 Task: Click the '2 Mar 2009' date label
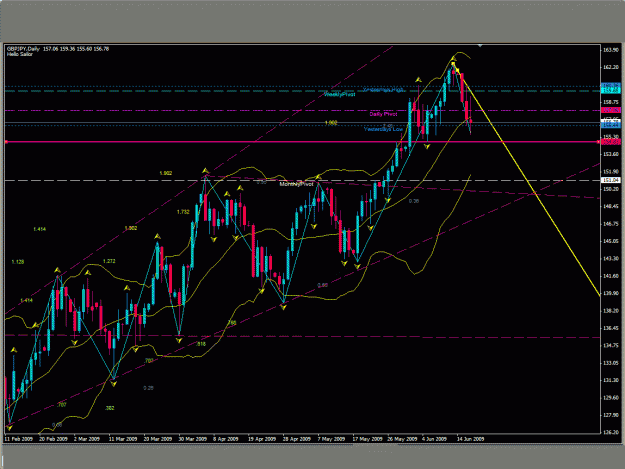[87, 439]
